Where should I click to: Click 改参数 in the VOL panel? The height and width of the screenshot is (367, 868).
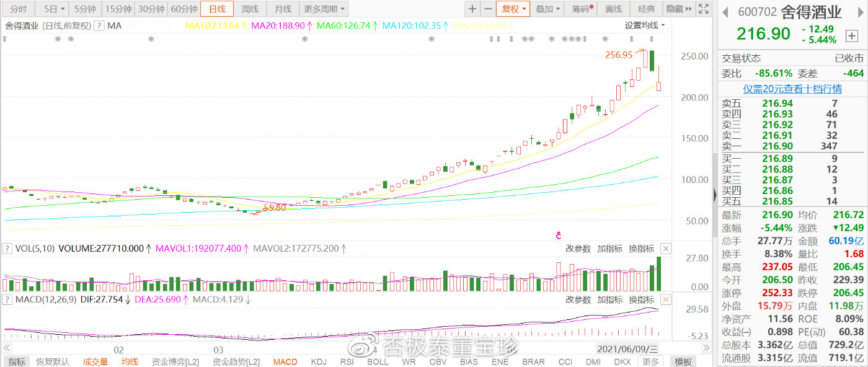point(578,249)
